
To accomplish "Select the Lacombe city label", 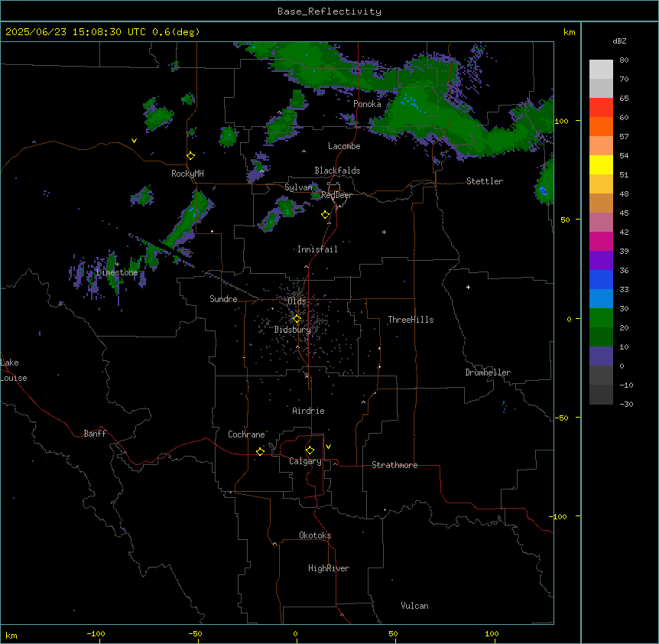I will tap(344, 146).
